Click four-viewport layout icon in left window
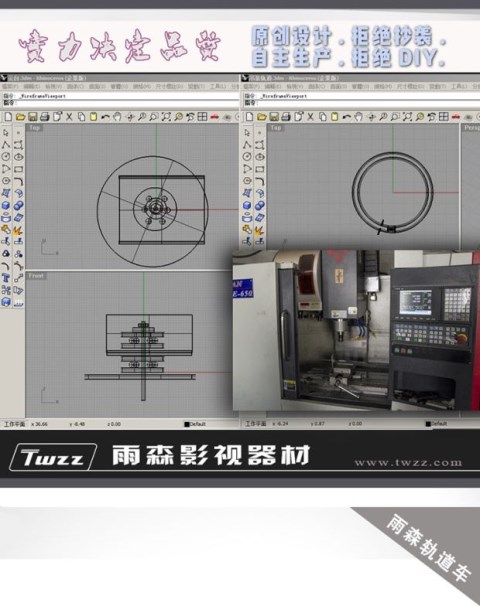 click(x=202, y=117)
